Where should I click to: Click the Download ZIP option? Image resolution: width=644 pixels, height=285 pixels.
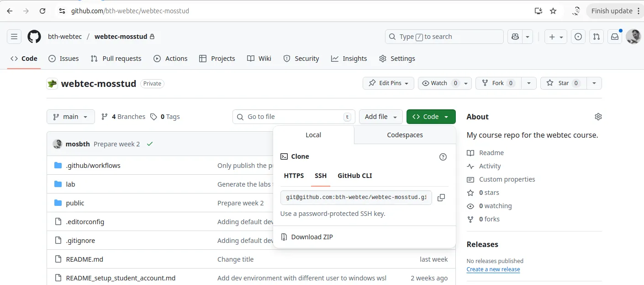point(312,237)
